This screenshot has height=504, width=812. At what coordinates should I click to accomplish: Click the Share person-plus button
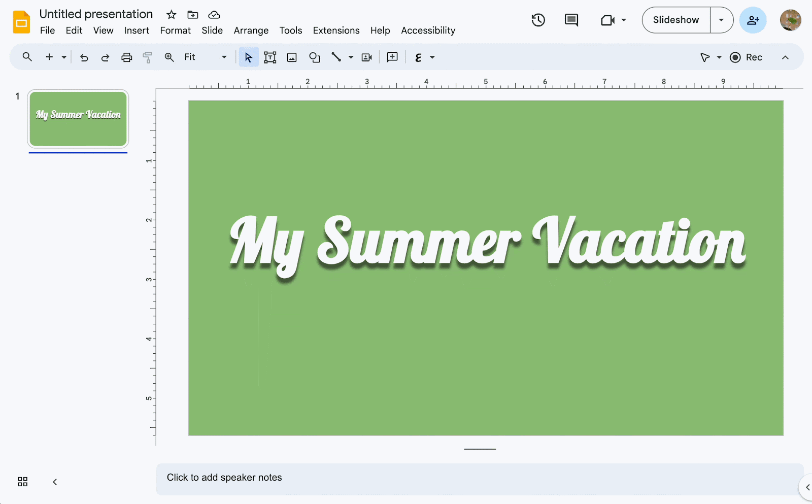pos(753,20)
